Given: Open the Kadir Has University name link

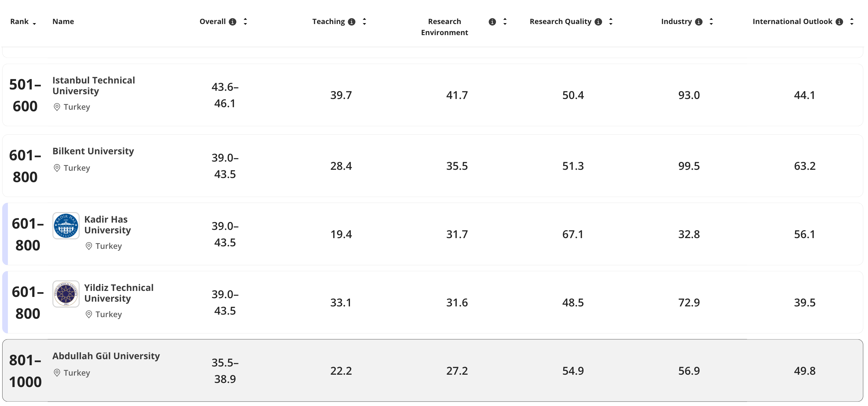Looking at the screenshot, I should pos(107,225).
